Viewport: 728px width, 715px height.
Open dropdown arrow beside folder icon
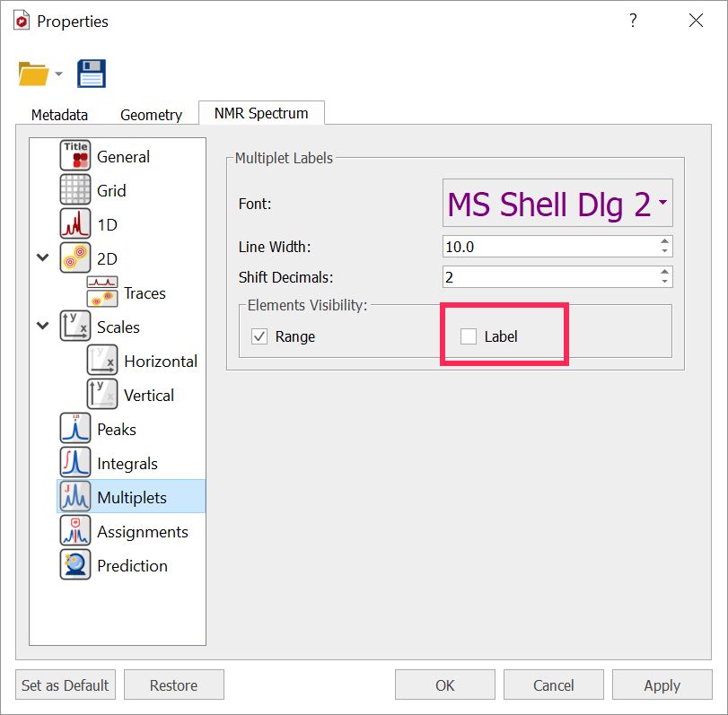[59, 74]
